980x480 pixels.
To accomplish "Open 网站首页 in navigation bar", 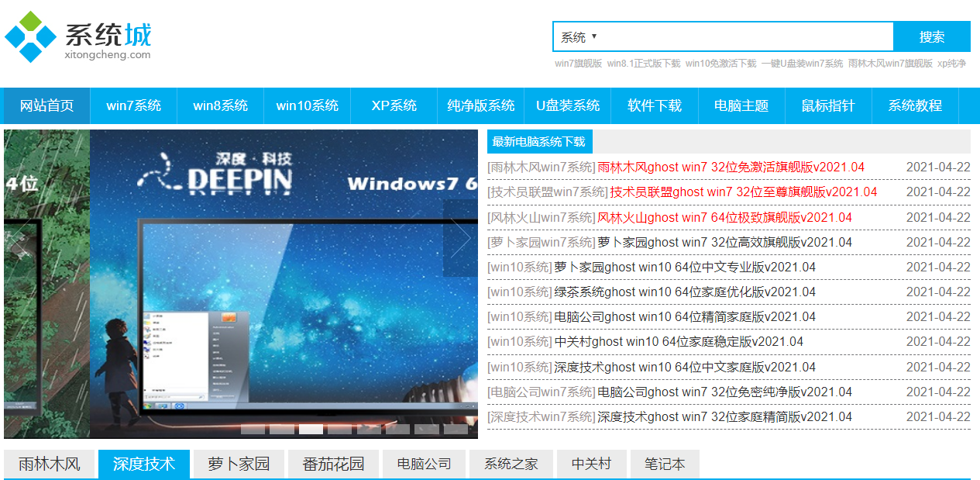I will coord(47,106).
